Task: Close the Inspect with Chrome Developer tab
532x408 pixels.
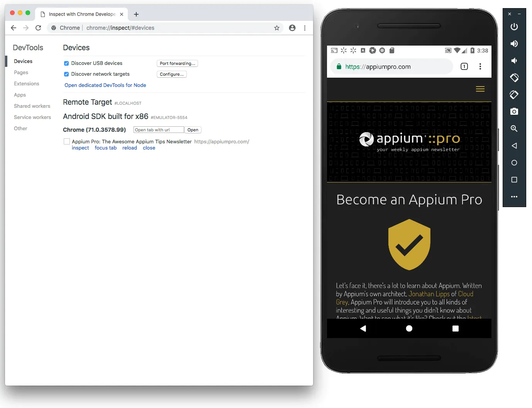Action: click(122, 14)
